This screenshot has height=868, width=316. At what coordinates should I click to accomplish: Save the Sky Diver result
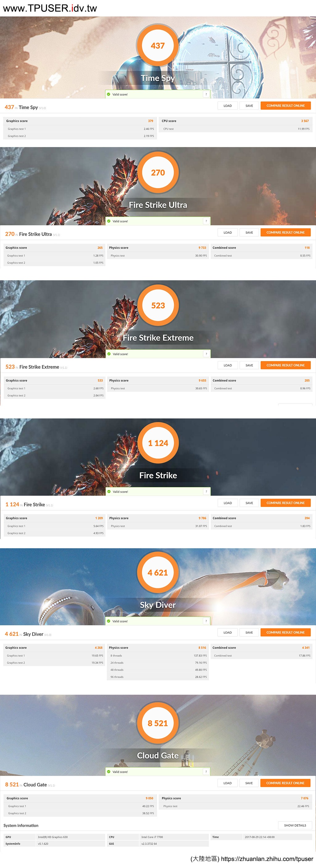point(249,632)
